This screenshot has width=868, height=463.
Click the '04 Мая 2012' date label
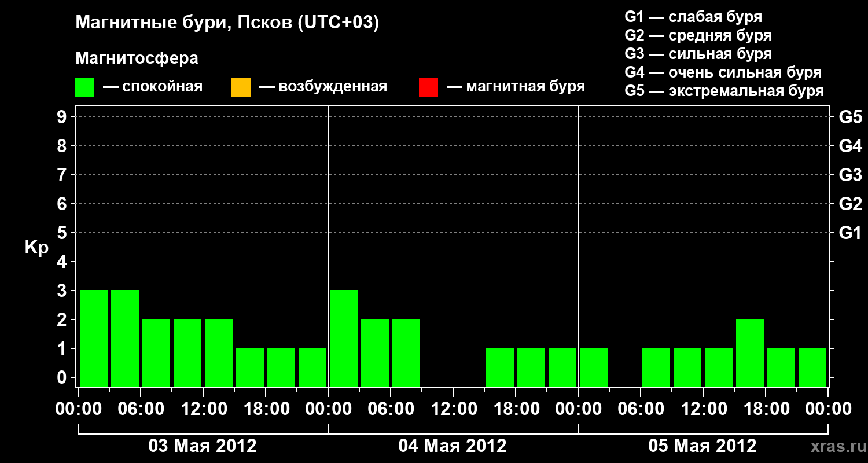(x=453, y=446)
